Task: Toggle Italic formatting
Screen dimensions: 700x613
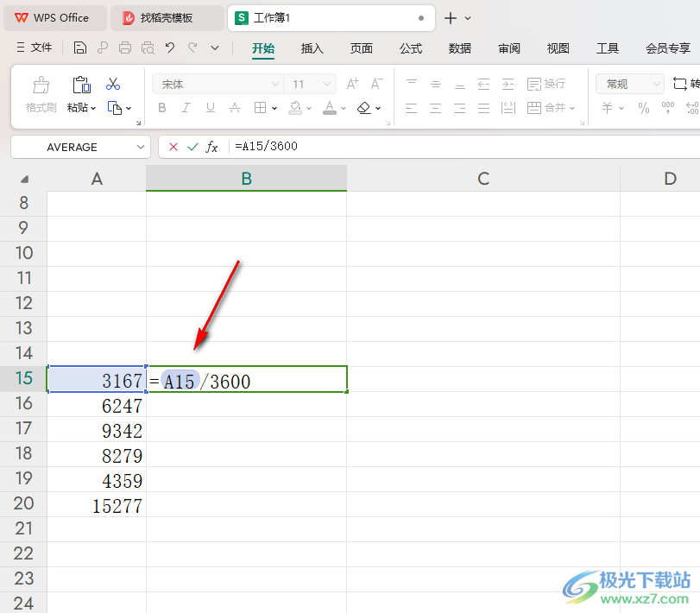Action: point(186,108)
